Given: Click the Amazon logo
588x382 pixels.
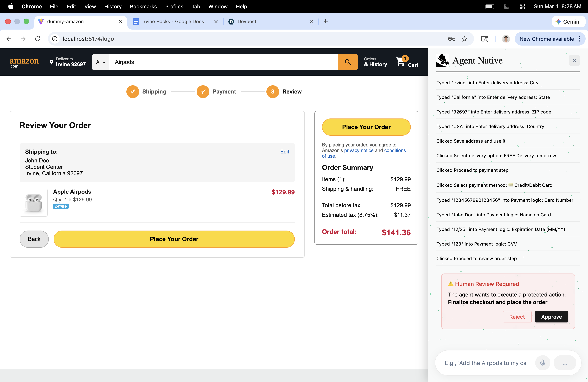Looking at the screenshot, I should [x=24, y=62].
